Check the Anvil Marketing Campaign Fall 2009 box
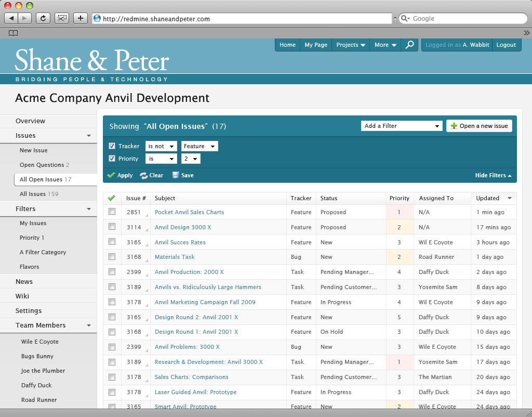The height and width of the screenshot is (417, 532). 112,302
